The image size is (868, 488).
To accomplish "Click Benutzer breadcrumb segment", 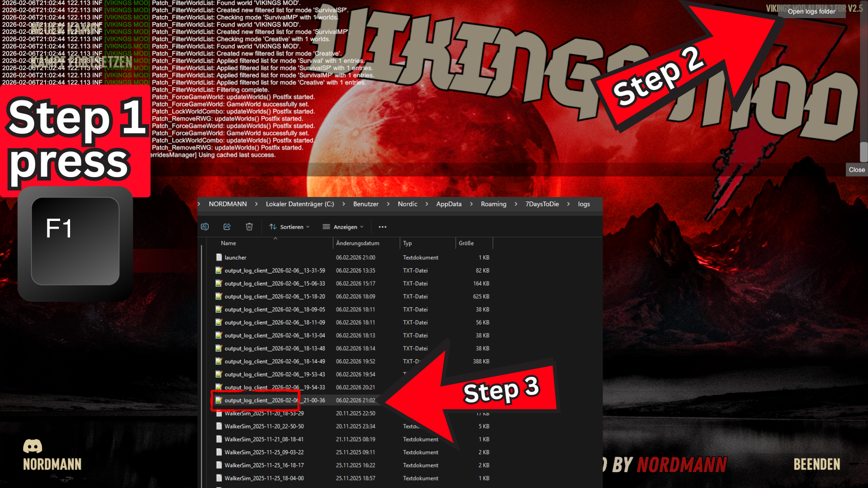I will pos(366,204).
